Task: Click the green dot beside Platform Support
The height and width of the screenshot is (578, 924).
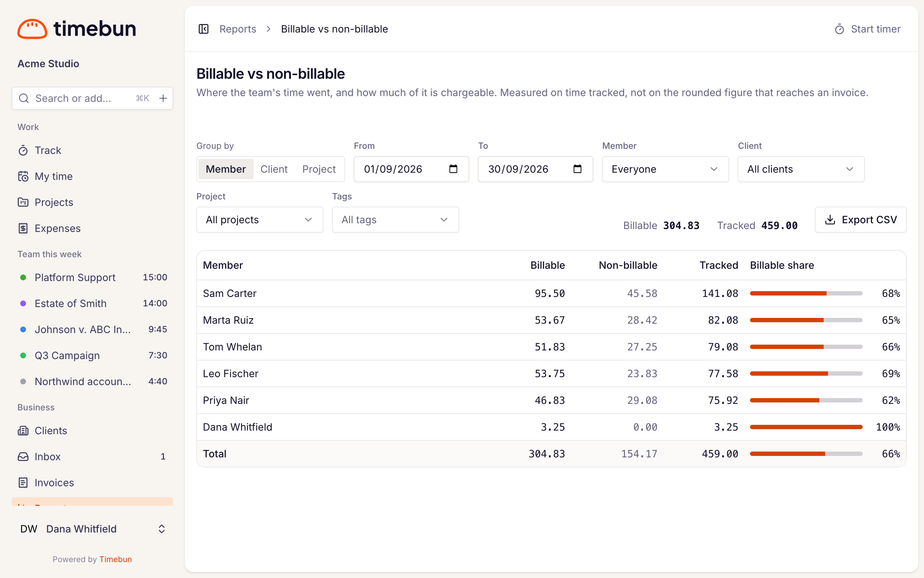Action: tap(23, 277)
